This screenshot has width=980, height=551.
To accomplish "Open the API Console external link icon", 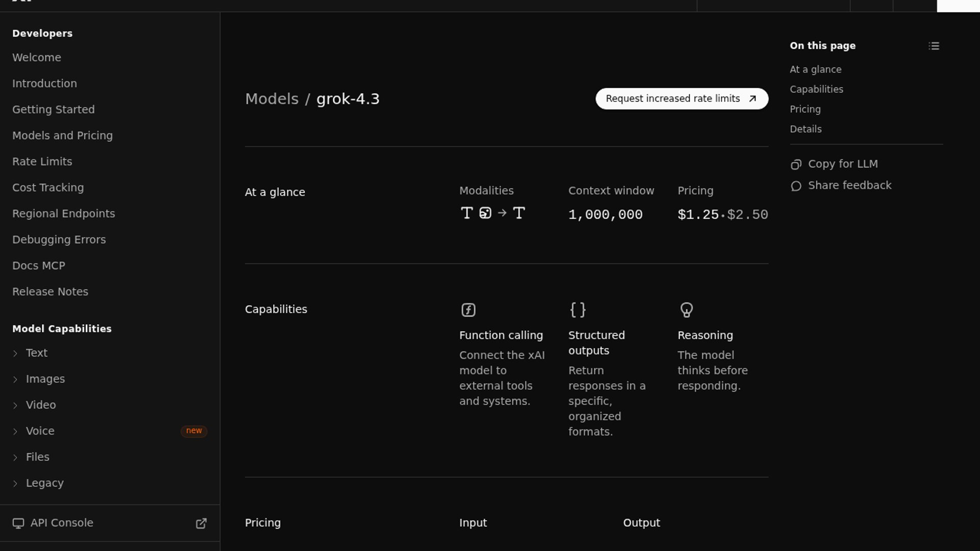I will tap(201, 523).
